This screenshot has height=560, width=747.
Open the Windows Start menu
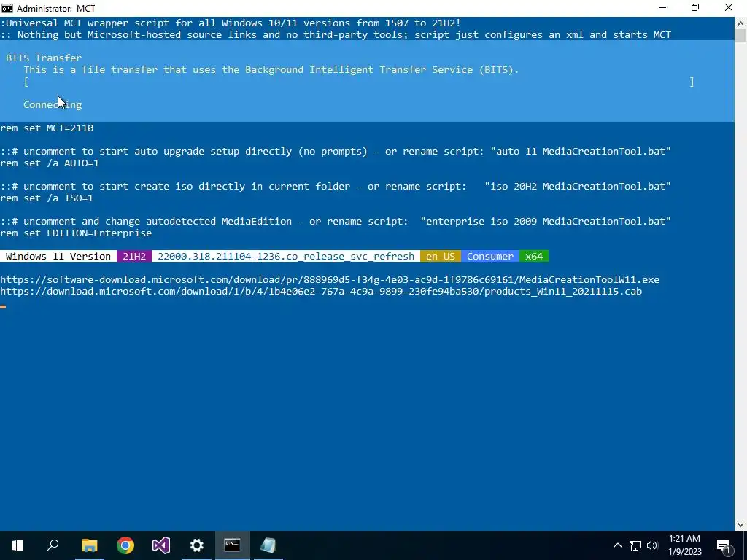(x=18, y=545)
